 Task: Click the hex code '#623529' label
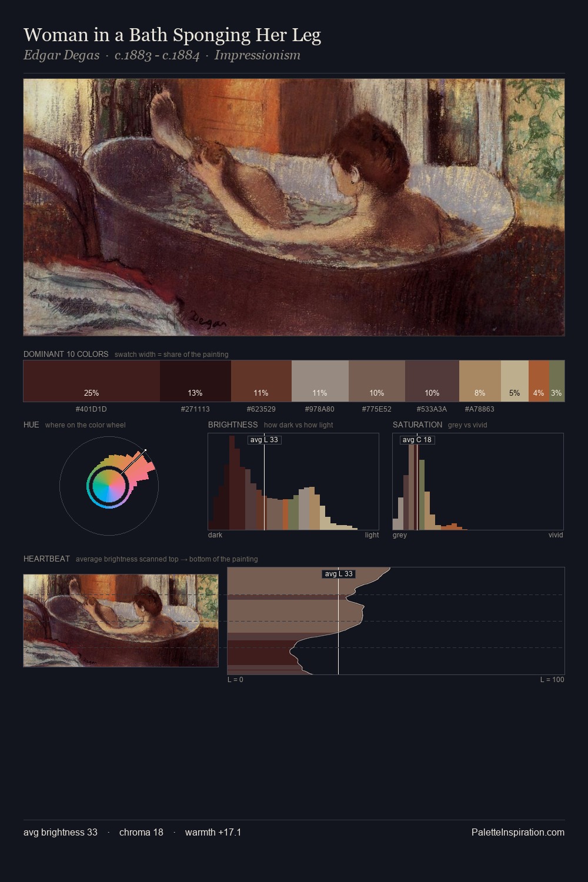point(261,409)
